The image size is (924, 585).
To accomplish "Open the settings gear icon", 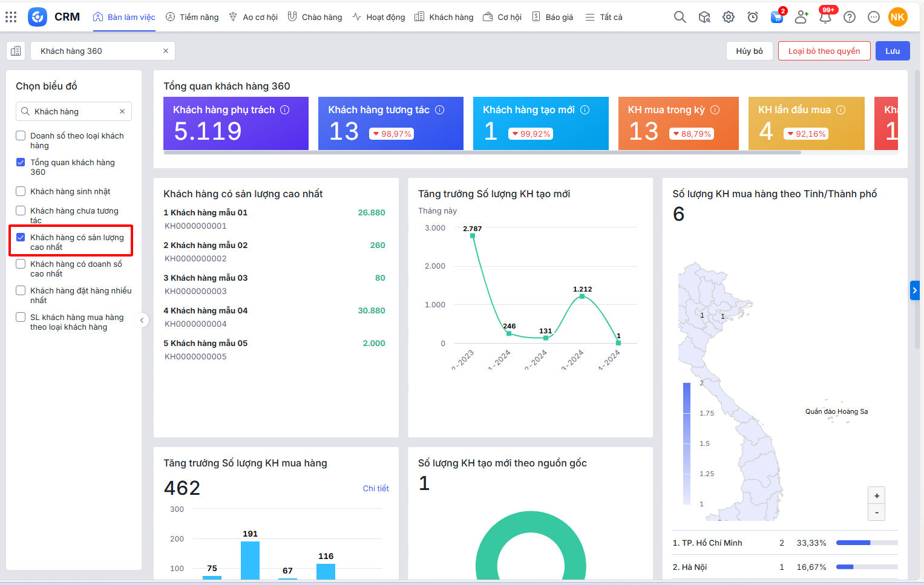I will click(x=729, y=17).
